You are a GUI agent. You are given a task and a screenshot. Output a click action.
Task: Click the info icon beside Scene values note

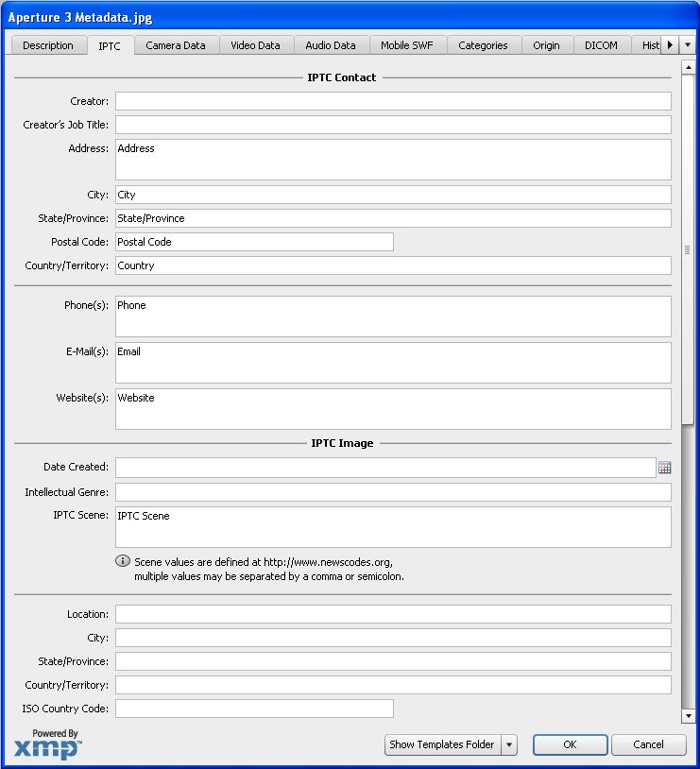pos(123,561)
